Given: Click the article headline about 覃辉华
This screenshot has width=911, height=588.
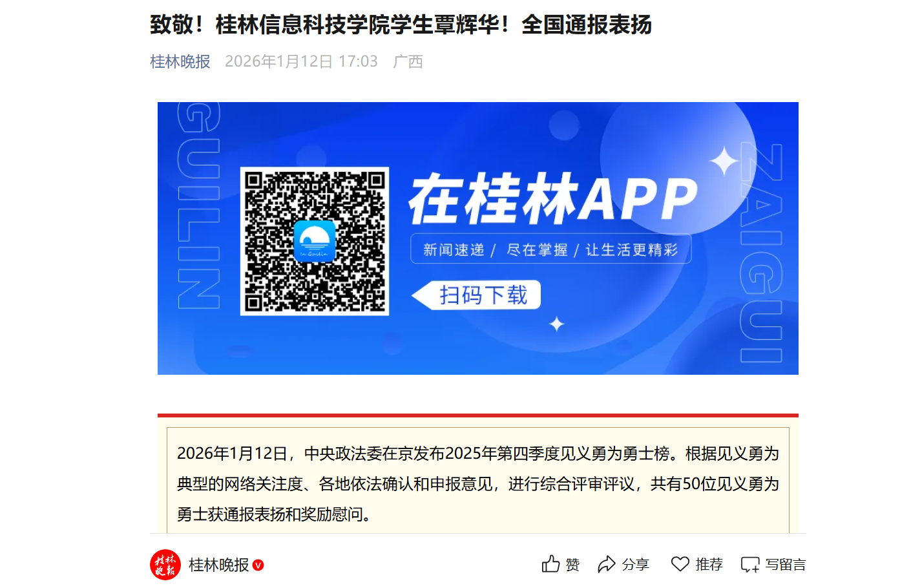Looking at the screenshot, I should point(401,25).
